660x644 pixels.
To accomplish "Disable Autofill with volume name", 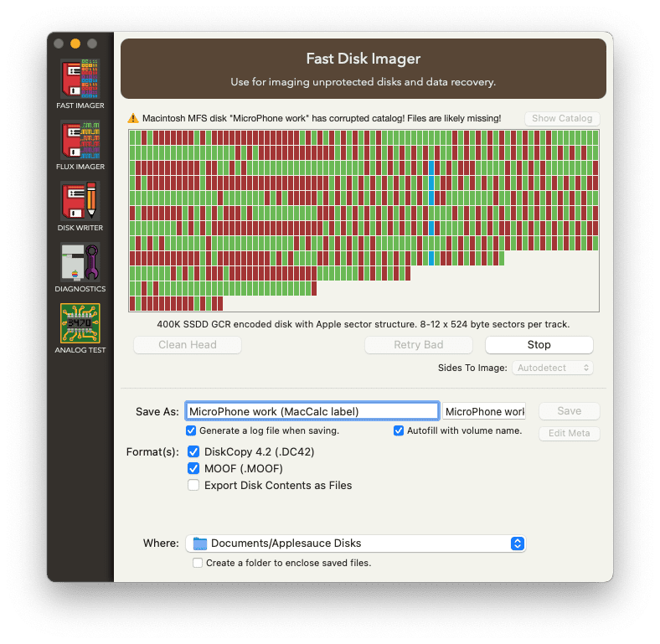I will 399,430.
